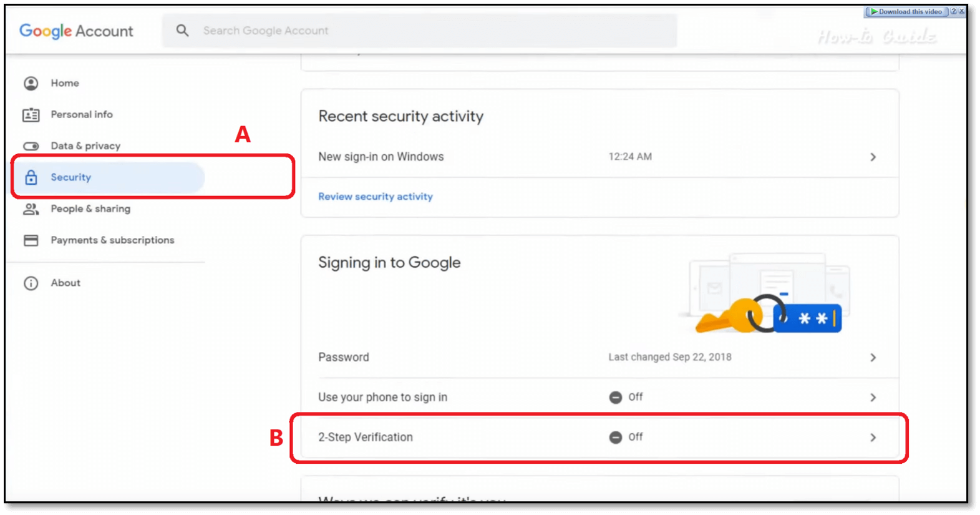Click the 2-Step Verification Off status
The height and width of the screenshot is (515, 980).
click(626, 437)
